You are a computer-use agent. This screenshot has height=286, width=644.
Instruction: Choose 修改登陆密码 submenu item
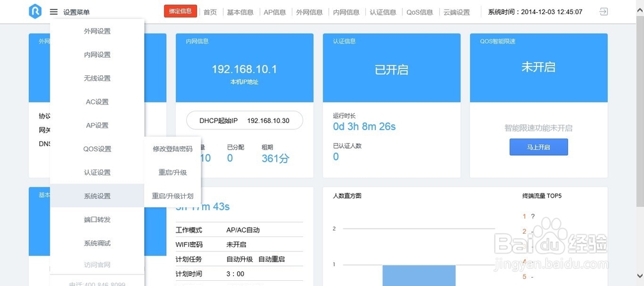(173, 149)
